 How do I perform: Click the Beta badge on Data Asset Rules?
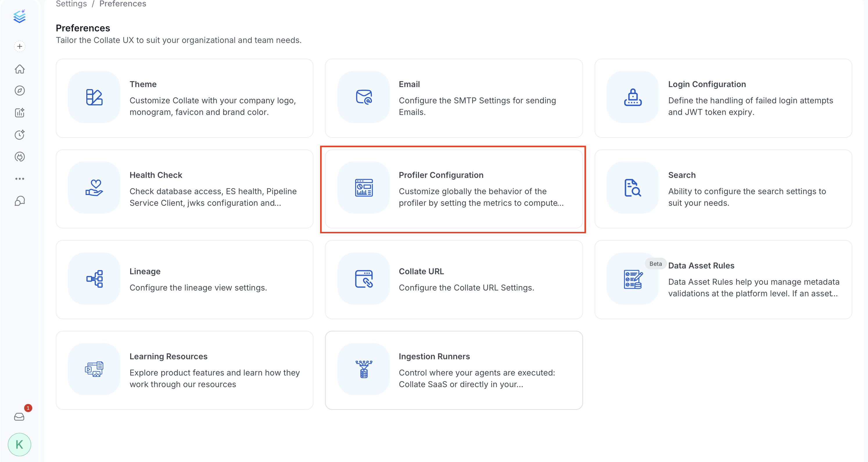655,264
